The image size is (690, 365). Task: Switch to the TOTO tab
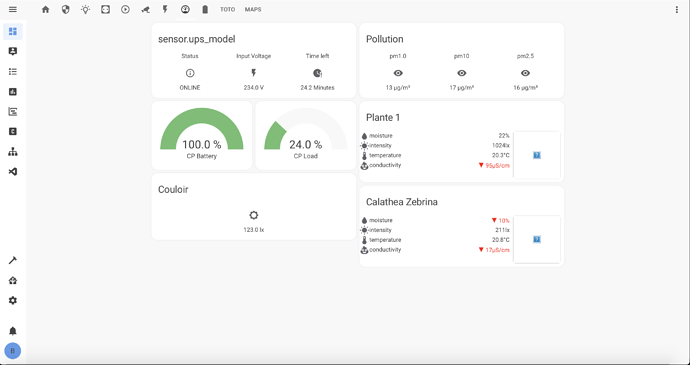pyautogui.click(x=228, y=9)
